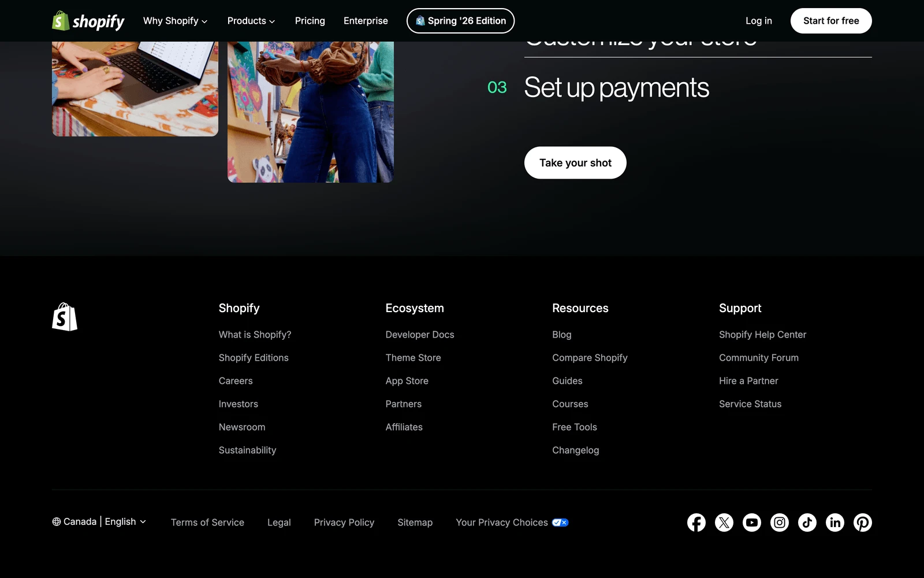Open Investors footer link
The image size is (924, 578).
tap(239, 404)
